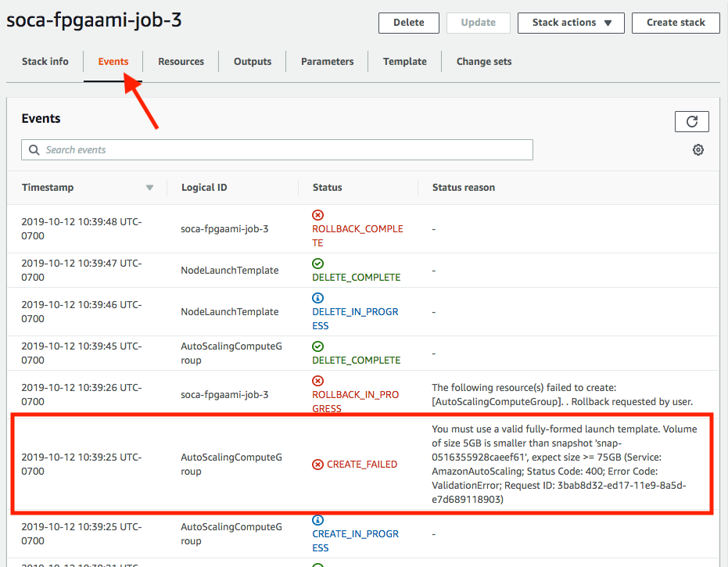728x567 pixels.
Task: Open events table settings gear
Action: (x=698, y=150)
